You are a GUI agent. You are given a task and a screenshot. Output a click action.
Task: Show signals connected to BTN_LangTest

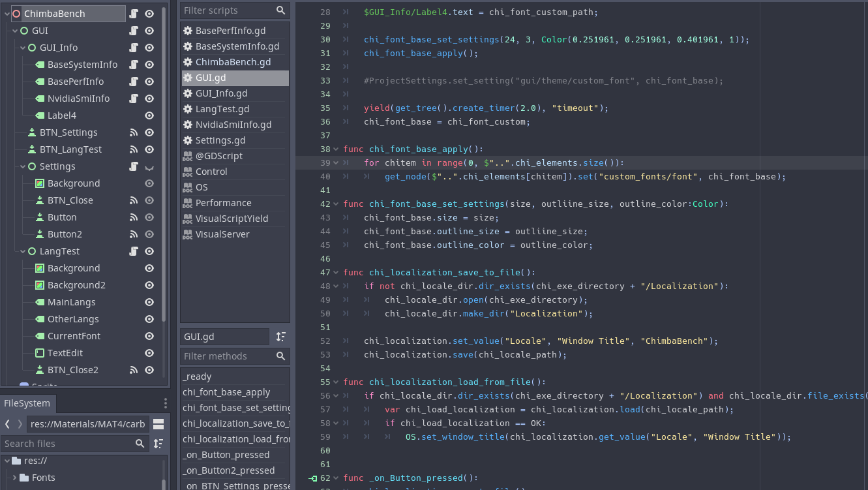[134, 149]
